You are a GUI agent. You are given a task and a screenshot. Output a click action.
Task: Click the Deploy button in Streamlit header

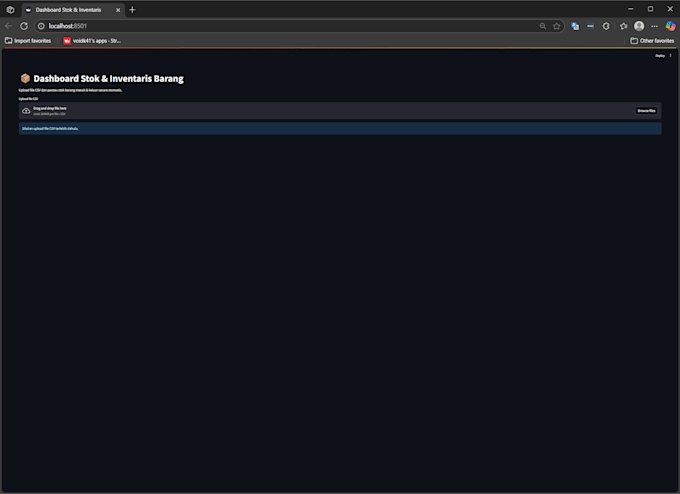tap(660, 56)
